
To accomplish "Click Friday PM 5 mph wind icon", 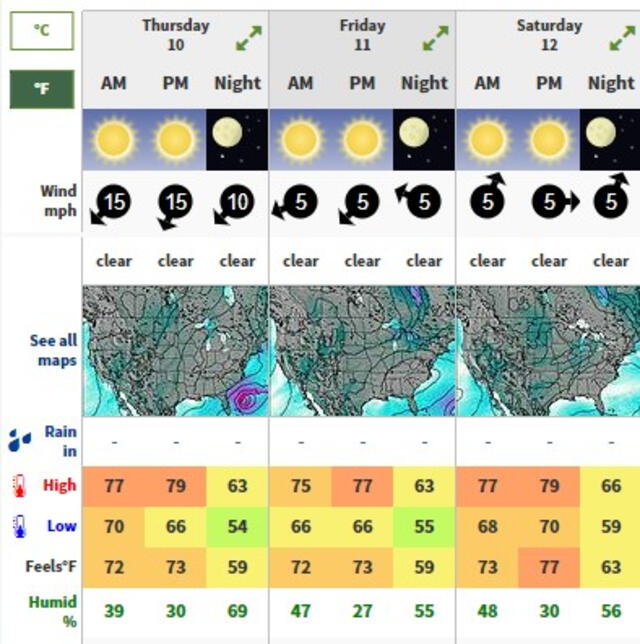I will click(359, 204).
